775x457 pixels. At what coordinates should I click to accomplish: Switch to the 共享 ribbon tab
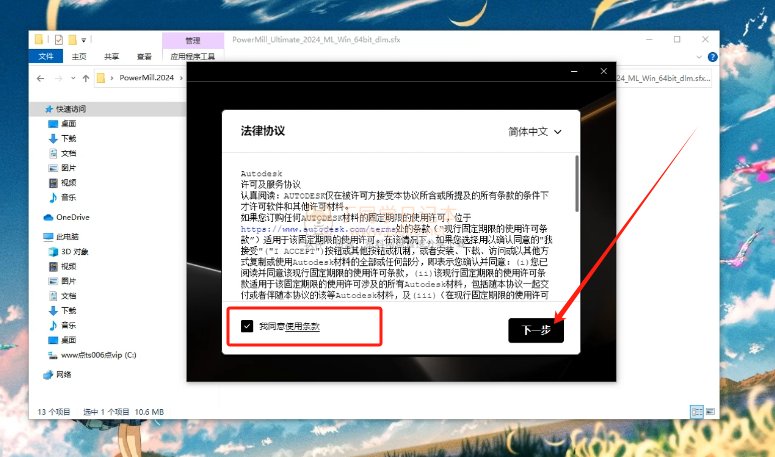(x=111, y=56)
